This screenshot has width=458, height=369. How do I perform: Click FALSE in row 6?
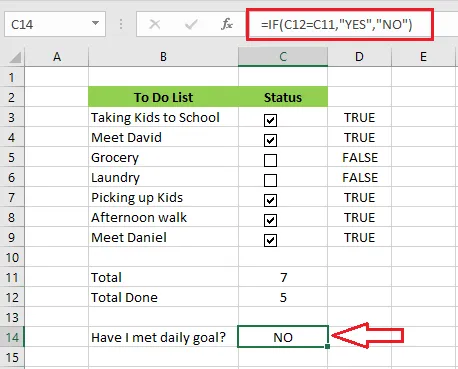(x=359, y=177)
